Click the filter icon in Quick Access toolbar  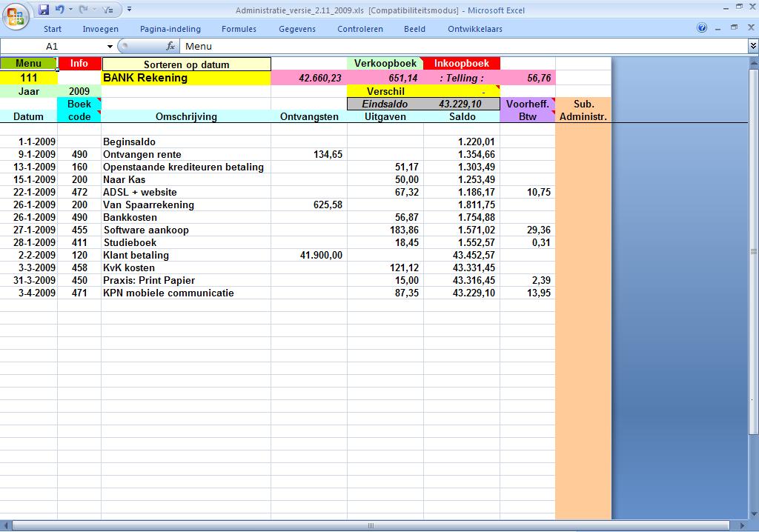[x=107, y=10]
